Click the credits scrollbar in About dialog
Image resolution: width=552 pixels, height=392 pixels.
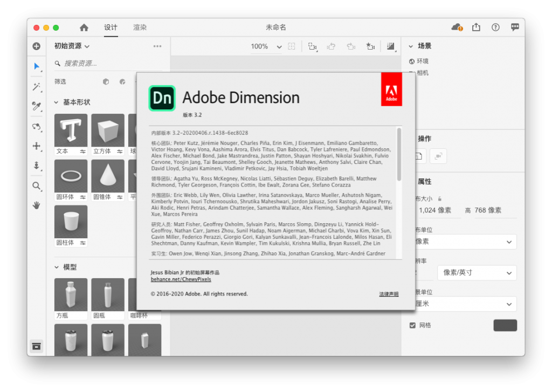[399, 154]
